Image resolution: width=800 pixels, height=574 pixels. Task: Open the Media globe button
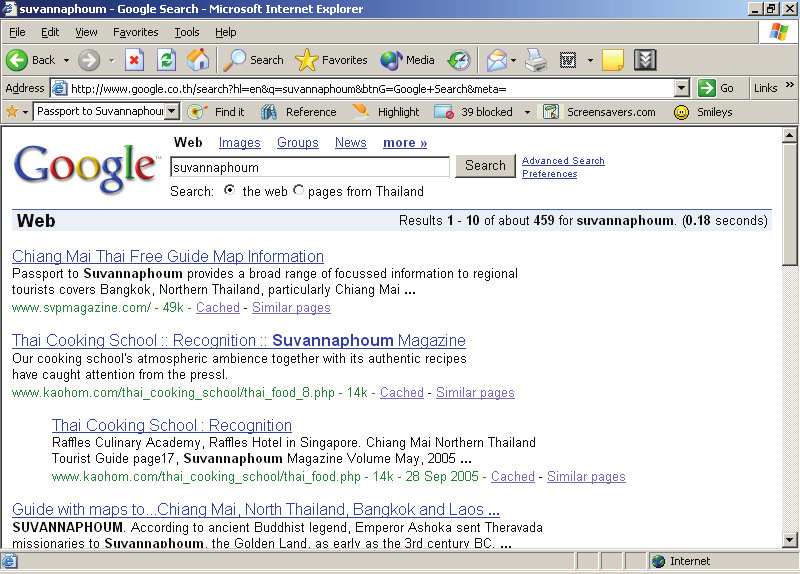tap(391, 60)
